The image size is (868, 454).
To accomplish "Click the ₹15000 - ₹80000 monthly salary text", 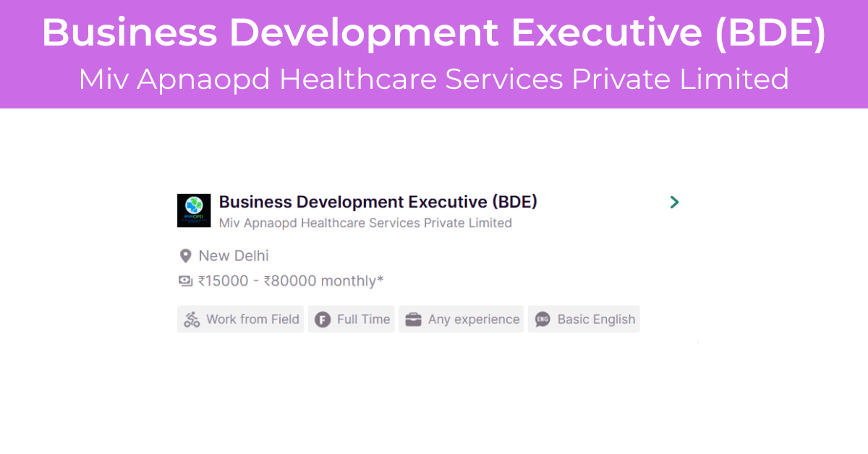I will click(x=291, y=281).
